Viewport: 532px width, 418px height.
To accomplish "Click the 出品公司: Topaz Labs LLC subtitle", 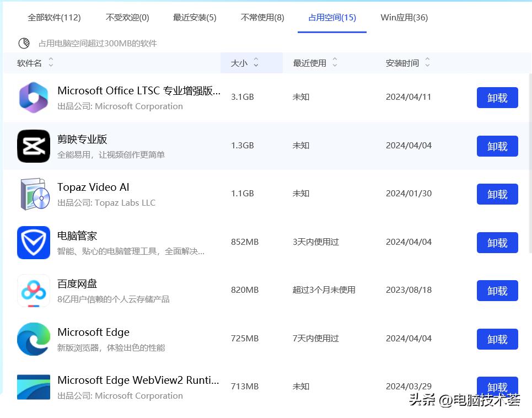I will [106, 203].
